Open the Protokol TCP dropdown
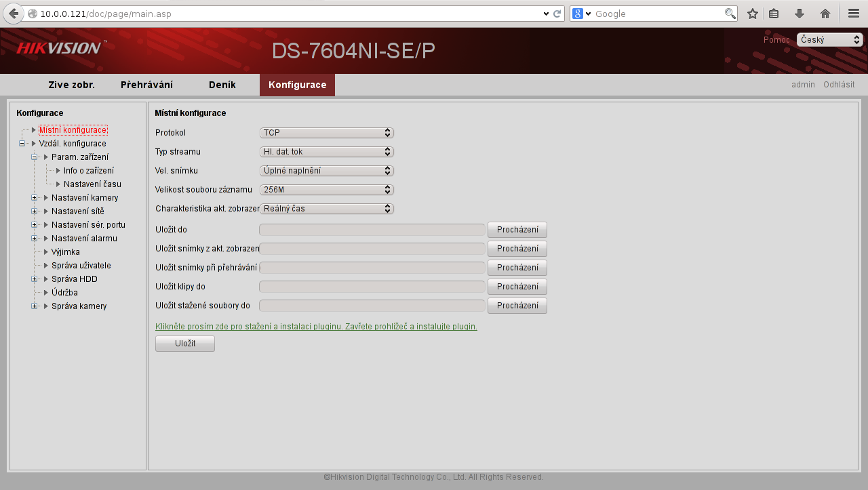The height and width of the screenshot is (490, 868). tap(327, 133)
